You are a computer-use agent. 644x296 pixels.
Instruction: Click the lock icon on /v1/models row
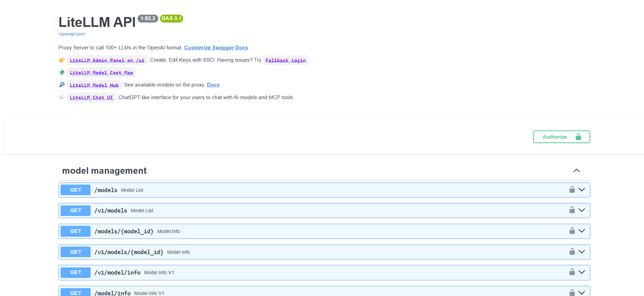click(x=572, y=210)
